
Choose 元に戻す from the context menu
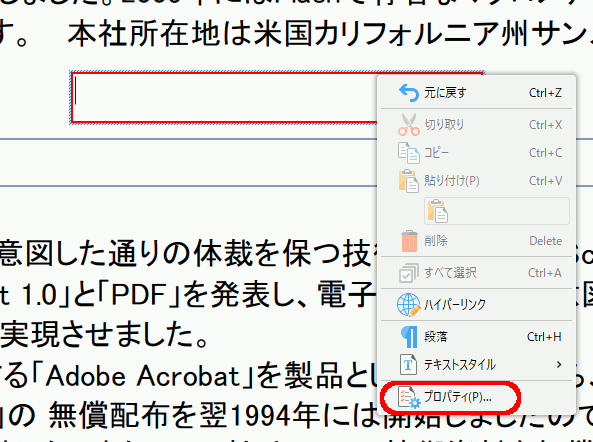pyautogui.click(x=478, y=93)
